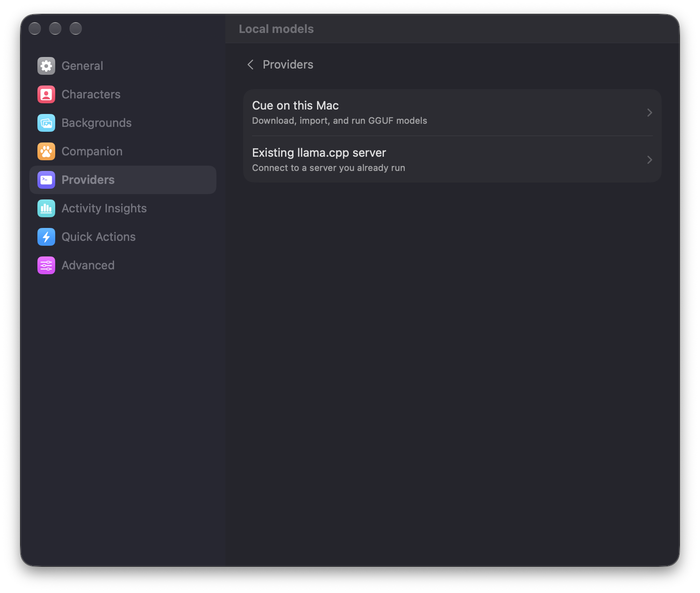Expand the Cue on this Mac chevron
The image size is (700, 593).
pos(650,113)
